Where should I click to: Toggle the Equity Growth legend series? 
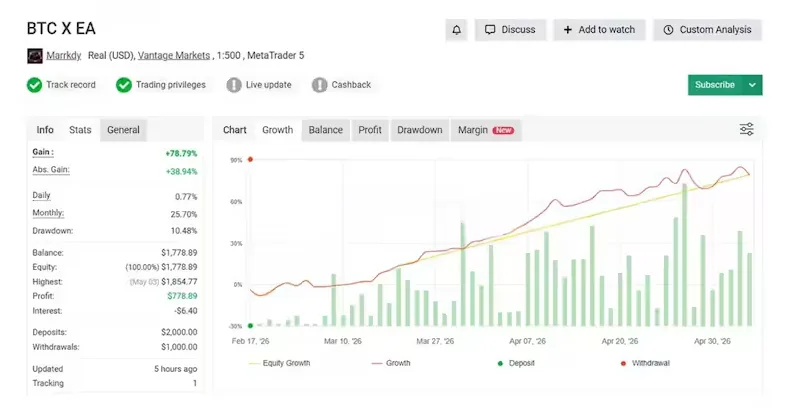pos(280,363)
